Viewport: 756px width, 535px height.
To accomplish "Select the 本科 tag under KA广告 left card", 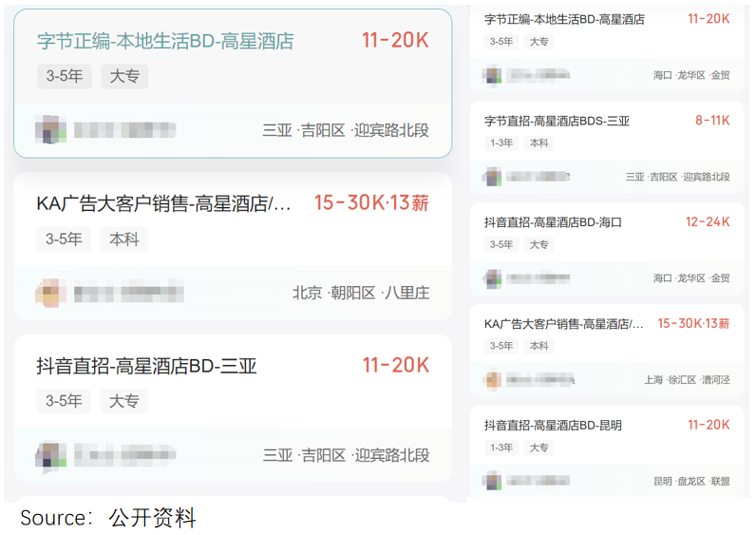I will [124, 239].
